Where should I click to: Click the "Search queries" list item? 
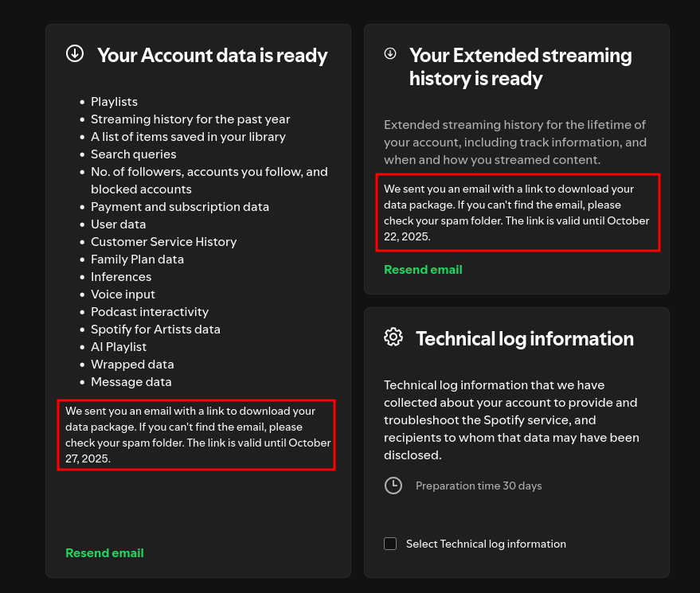pos(134,154)
